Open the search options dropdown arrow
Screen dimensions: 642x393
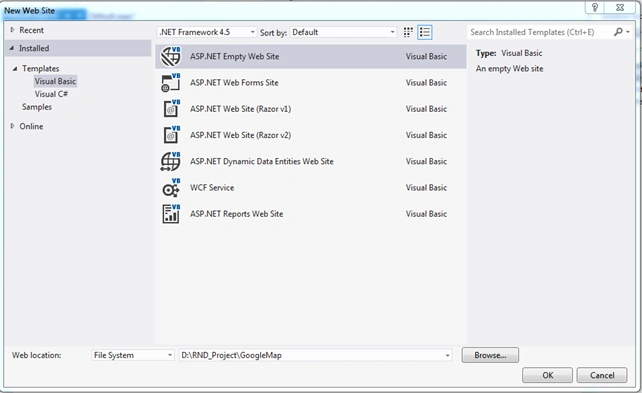click(x=628, y=32)
